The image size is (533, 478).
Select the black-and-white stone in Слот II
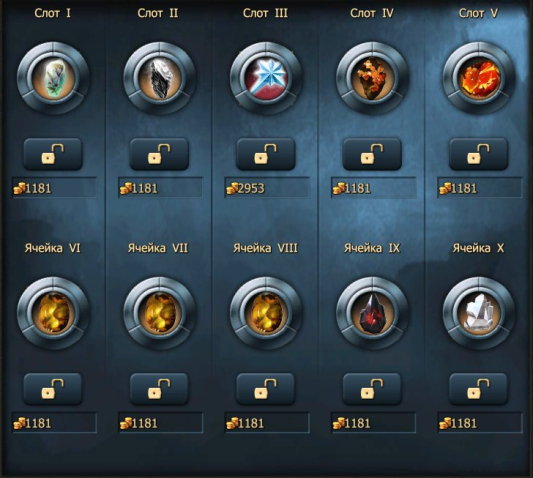[x=160, y=78]
